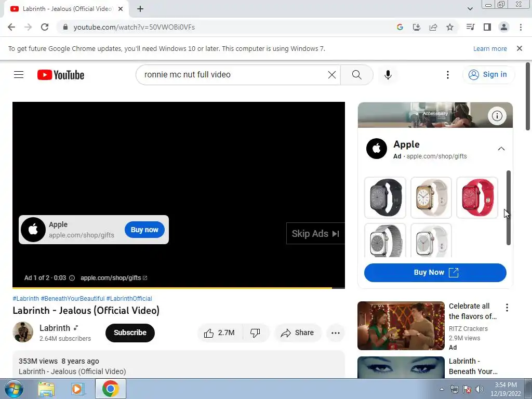Open the RITZ ad three-dot menu

pos(507,308)
